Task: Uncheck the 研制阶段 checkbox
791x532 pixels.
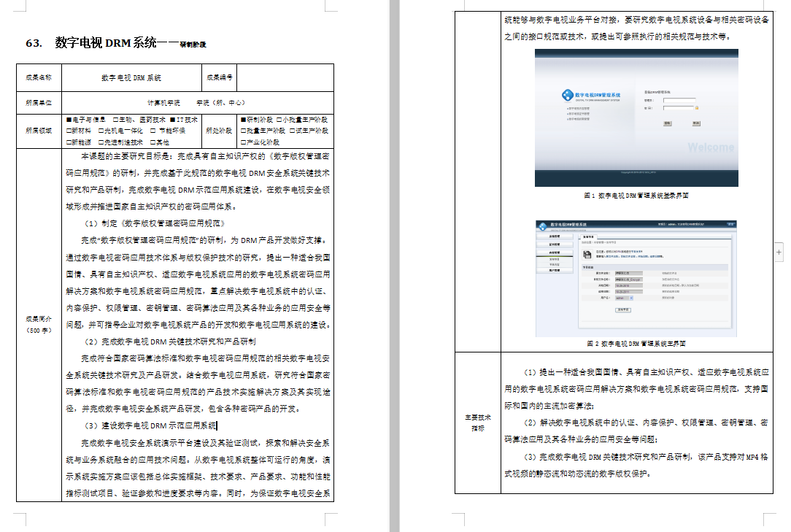Action: tap(243, 120)
